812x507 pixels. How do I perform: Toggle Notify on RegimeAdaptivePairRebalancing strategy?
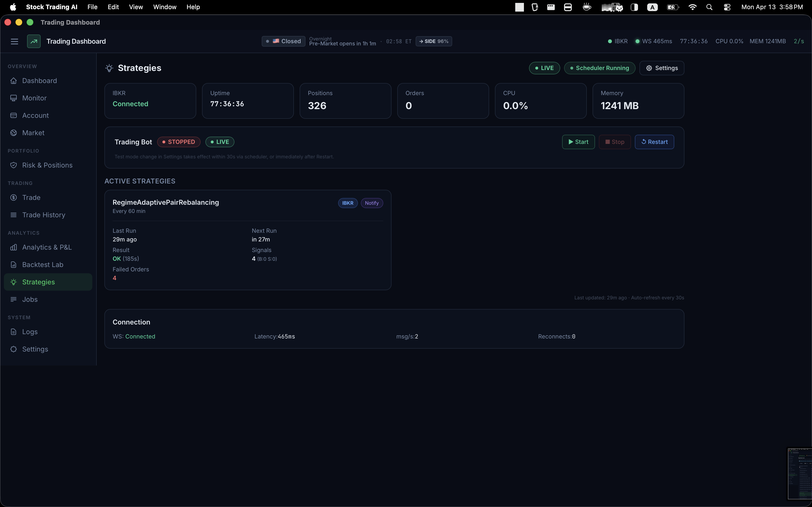pos(371,203)
